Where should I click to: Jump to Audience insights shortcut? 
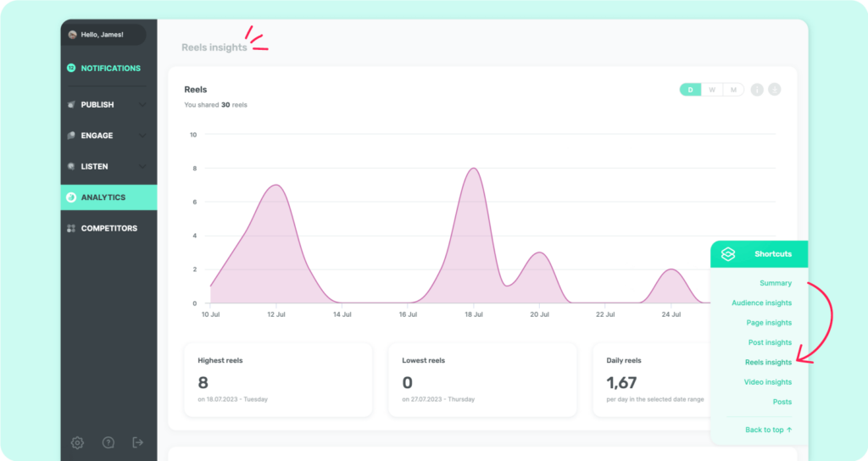click(x=761, y=303)
